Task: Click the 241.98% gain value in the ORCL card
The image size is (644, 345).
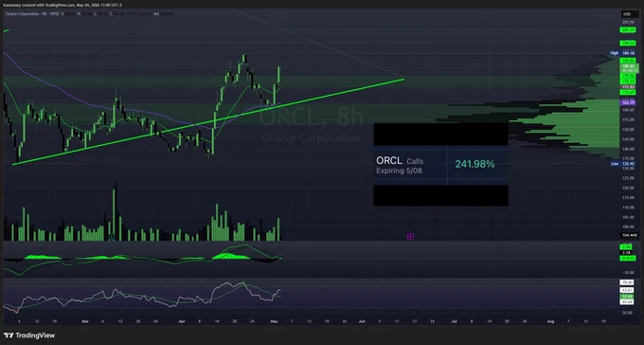Action: click(474, 164)
